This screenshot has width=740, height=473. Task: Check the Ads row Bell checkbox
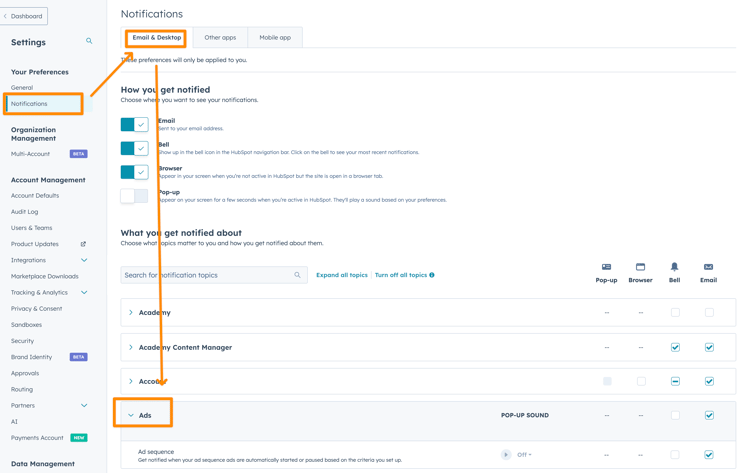pos(675,415)
